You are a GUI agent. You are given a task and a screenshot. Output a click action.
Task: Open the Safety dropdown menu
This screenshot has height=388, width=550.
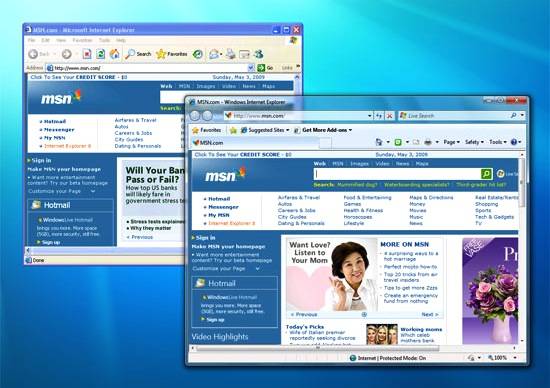coord(474,142)
